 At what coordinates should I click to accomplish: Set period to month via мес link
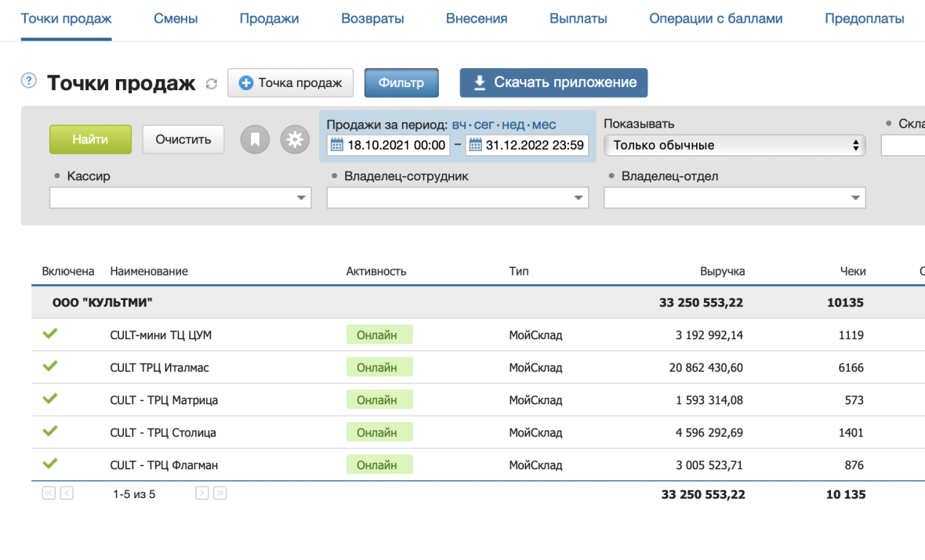tap(544, 125)
